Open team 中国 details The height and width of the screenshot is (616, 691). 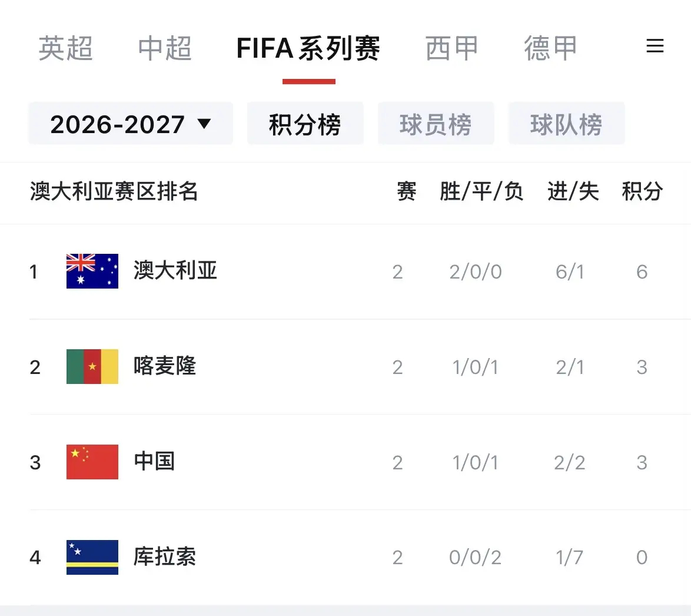tap(154, 462)
